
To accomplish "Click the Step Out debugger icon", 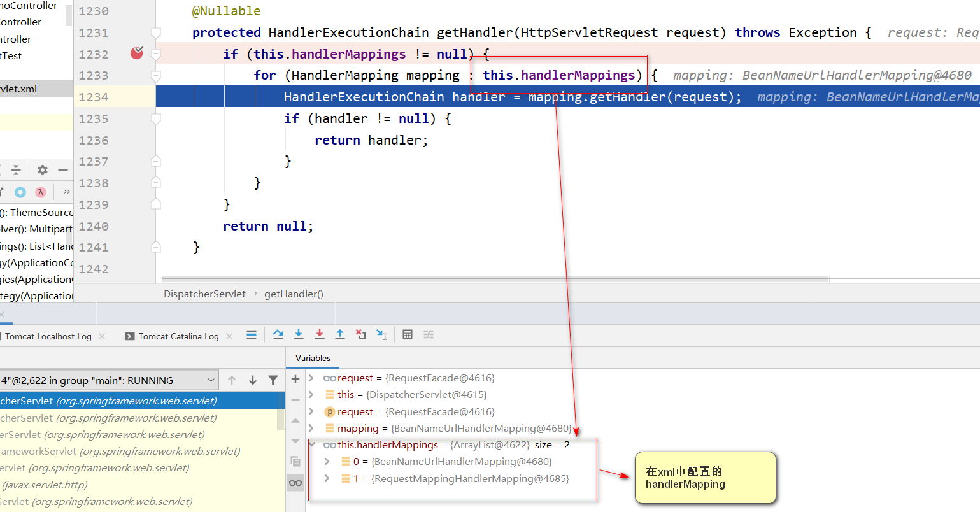I will (340, 335).
